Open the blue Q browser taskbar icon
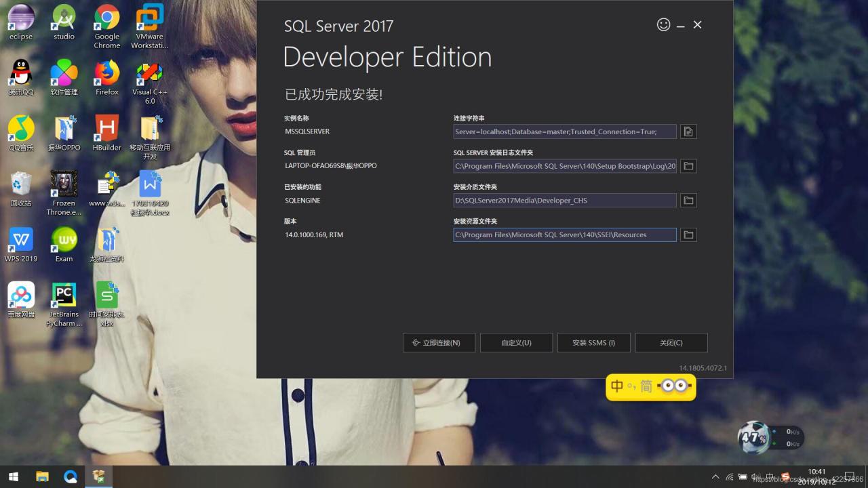 click(x=71, y=476)
